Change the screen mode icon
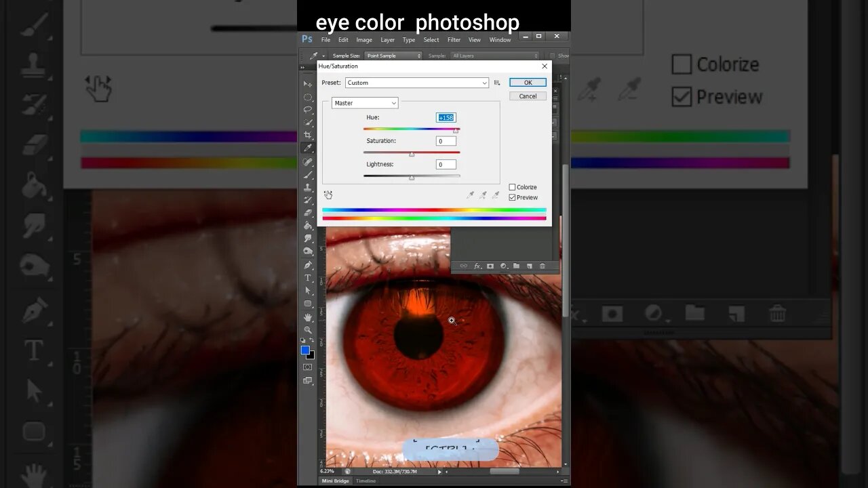This screenshot has width=868, height=488. [x=308, y=381]
